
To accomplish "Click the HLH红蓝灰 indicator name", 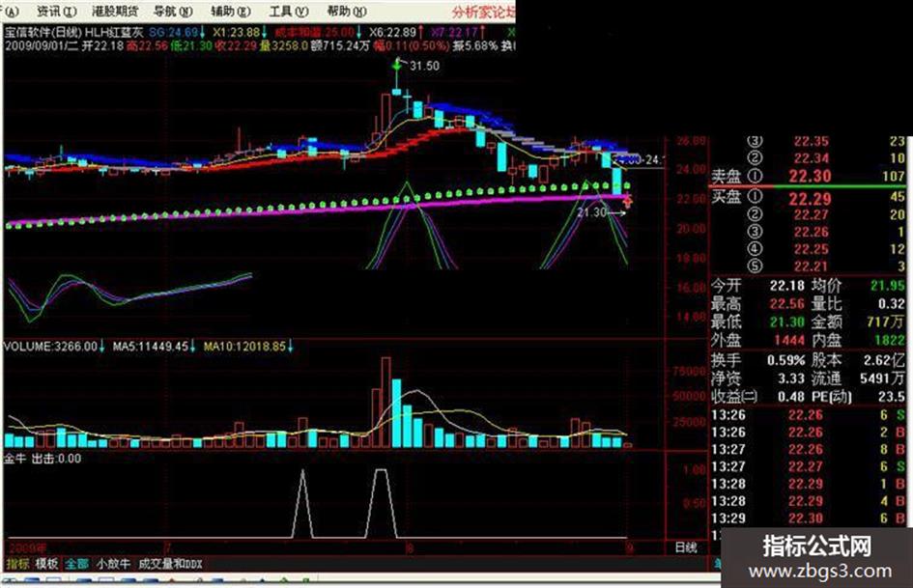I will coord(114,32).
